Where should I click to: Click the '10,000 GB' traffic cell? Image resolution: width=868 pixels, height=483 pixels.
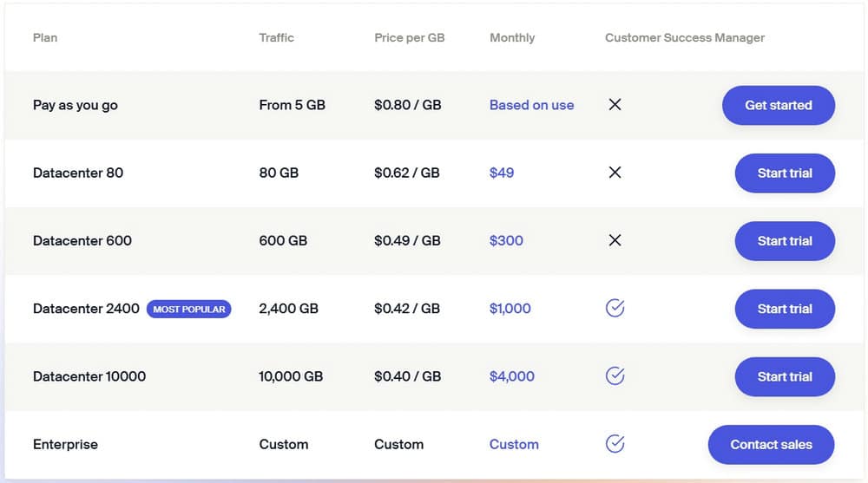tap(291, 376)
